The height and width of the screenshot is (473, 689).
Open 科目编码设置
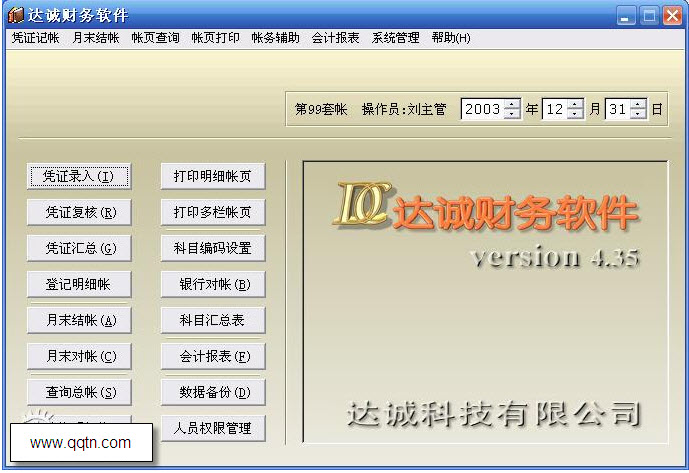[x=213, y=248]
